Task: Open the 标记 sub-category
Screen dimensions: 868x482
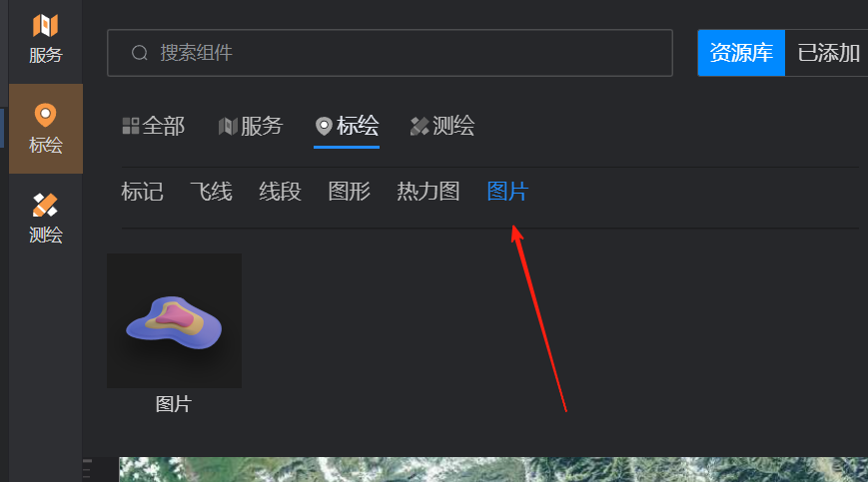Action: coord(142,192)
